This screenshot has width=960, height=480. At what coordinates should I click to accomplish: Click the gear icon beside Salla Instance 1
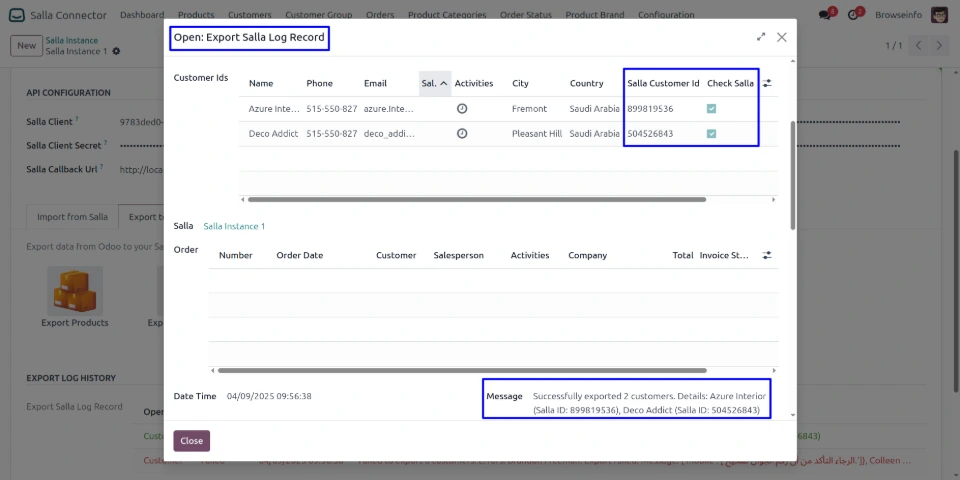[x=117, y=51]
